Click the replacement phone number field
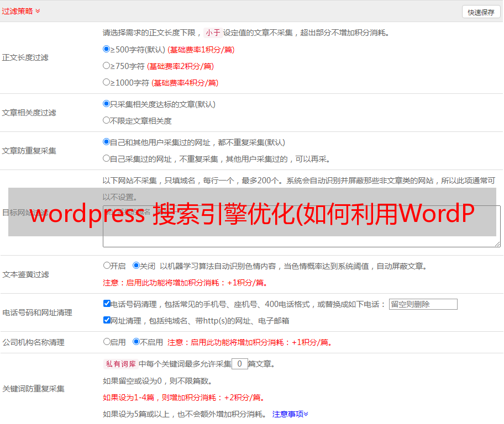This screenshot has width=504, height=424. pyautogui.click(x=423, y=304)
